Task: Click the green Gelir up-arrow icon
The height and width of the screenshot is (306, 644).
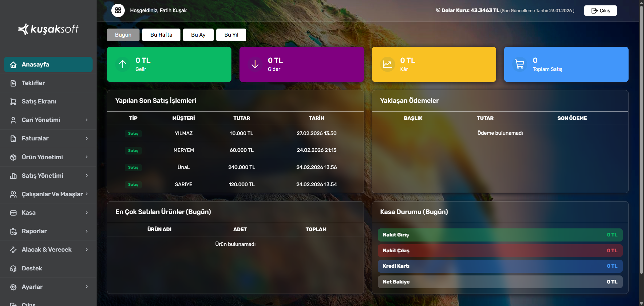Action: pyautogui.click(x=123, y=64)
